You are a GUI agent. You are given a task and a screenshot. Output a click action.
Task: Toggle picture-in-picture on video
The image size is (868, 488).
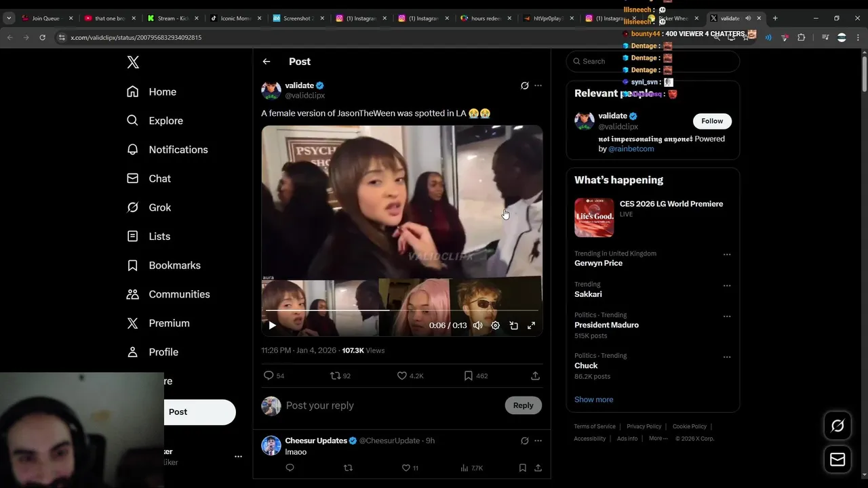click(514, 325)
